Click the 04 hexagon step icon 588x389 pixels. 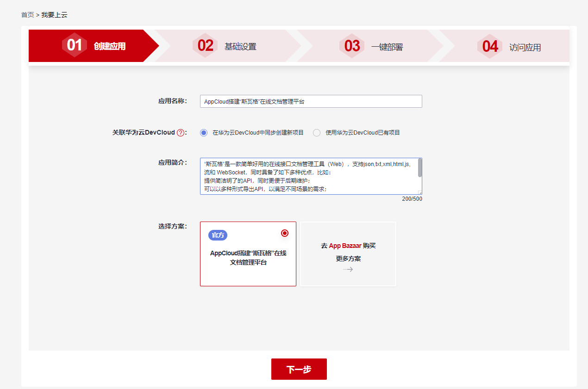(490, 46)
